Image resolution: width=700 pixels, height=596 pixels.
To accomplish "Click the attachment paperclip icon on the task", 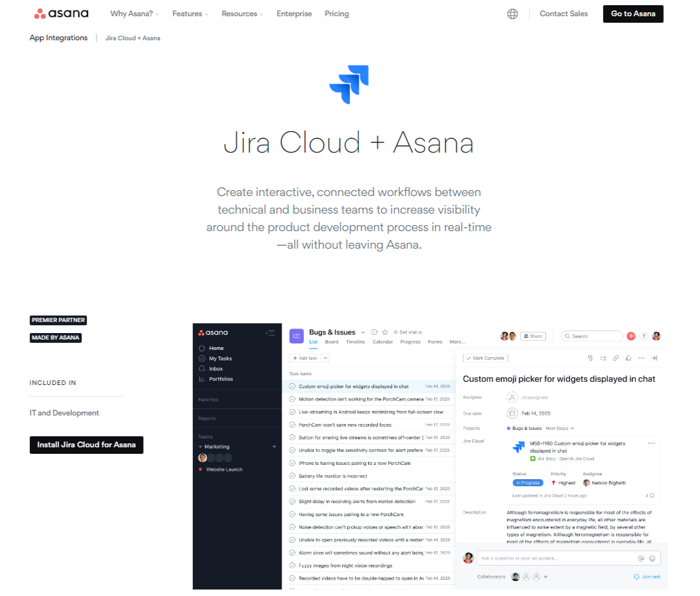I will pyautogui.click(x=590, y=358).
